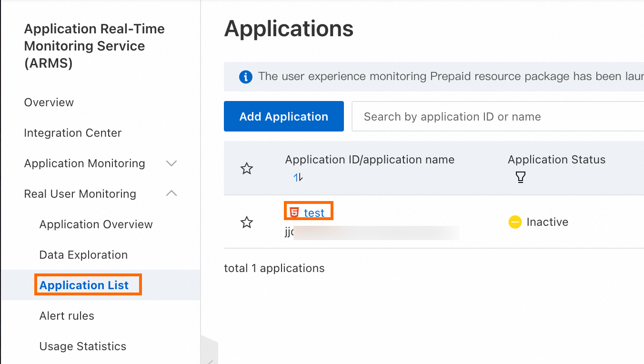Open the filter funnel on Application Status column

[521, 177]
